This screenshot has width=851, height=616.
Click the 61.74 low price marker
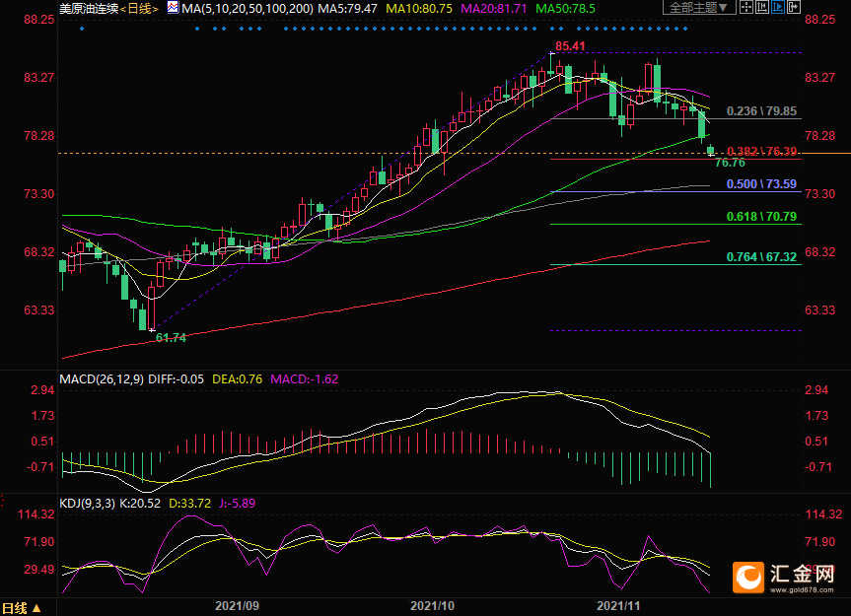pyautogui.click(x=171, y=337)
